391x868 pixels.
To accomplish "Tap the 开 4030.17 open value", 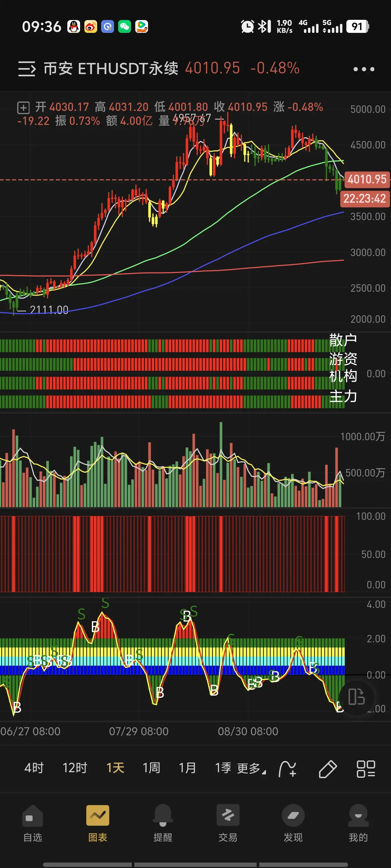I will pyautogui.click(x=62, y=107).
